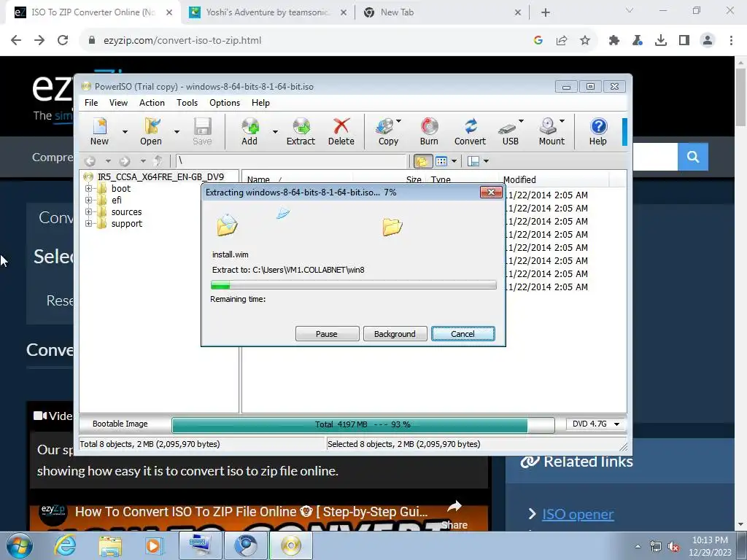Click Chrome downloads icon
Image resolution: width=747 pixels, height=560 pixels.
tap(661, 41)
